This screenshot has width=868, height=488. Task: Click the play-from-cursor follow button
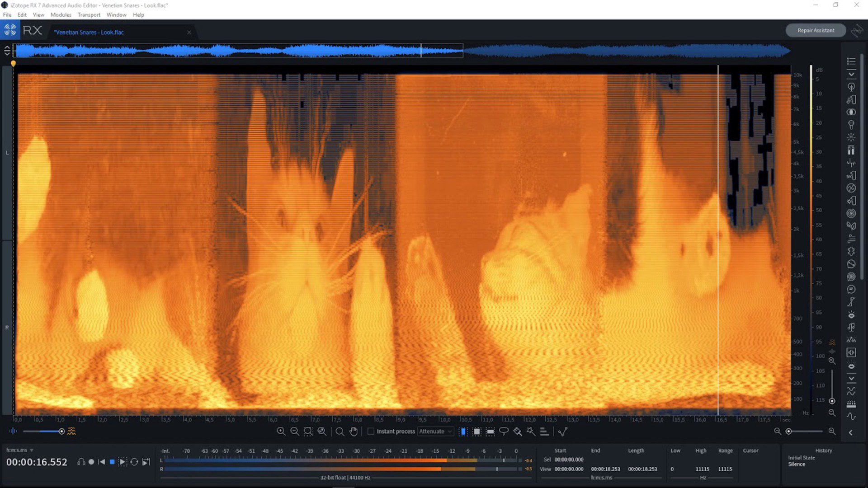(x=146, y=462)
